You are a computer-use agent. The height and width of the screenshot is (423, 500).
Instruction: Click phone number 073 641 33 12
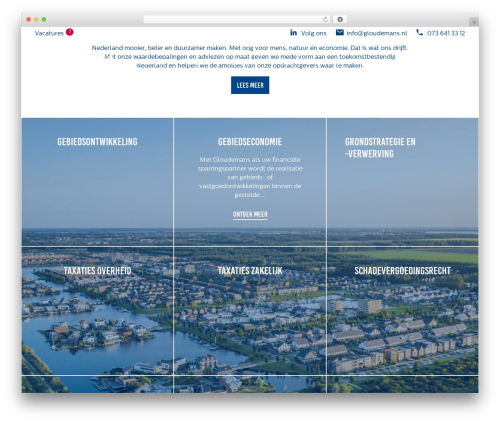[446, 33]
